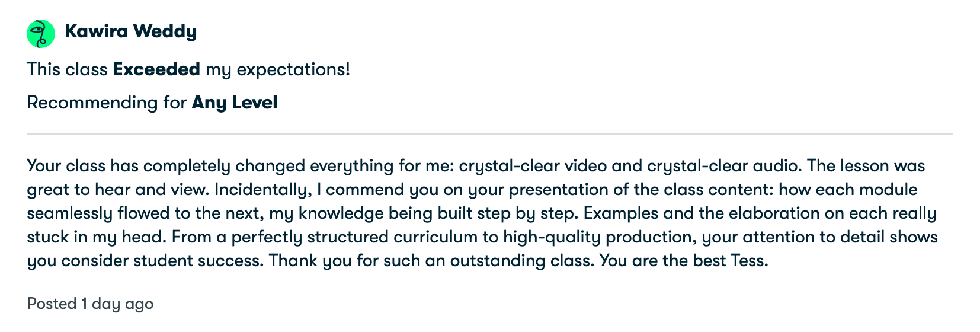Open the Kawira Weddy reviewer name

pos(130,31)
